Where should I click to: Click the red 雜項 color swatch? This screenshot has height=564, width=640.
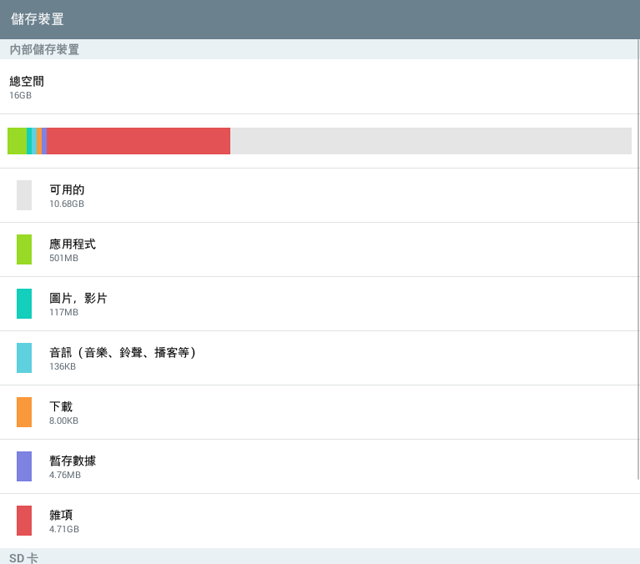(24, 521)
